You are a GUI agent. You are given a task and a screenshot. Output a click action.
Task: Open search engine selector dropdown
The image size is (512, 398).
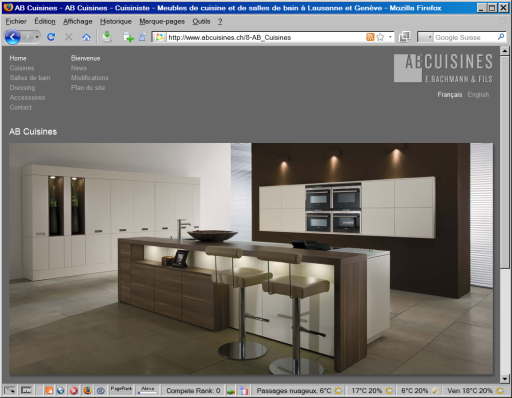(426, 37)
